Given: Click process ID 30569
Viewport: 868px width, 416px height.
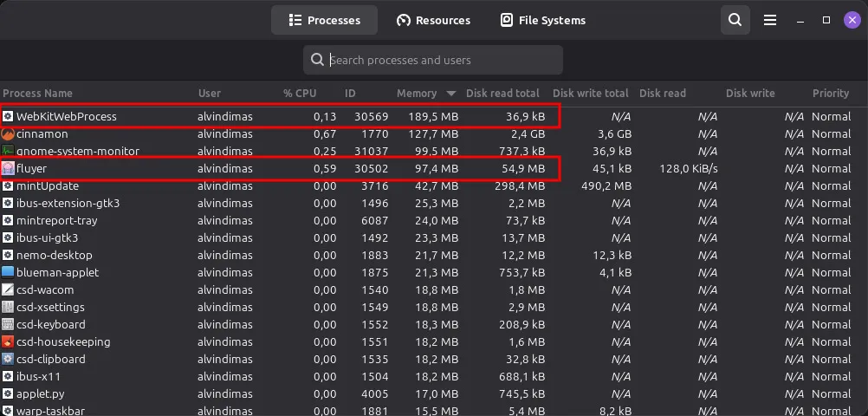Looking at the screenshot, I should (372, 116).
